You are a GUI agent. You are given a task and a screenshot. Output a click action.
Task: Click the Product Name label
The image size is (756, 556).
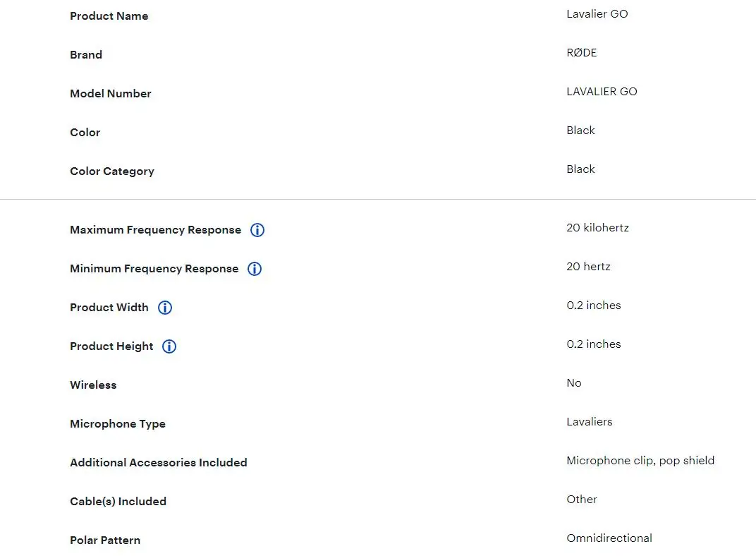tap(109, 16)
